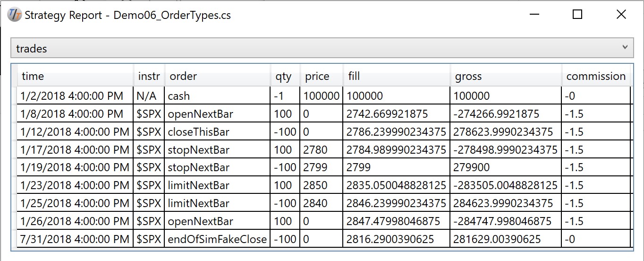Click the order column header
Viewport: 644px width, 261px height.
(218, 76)
